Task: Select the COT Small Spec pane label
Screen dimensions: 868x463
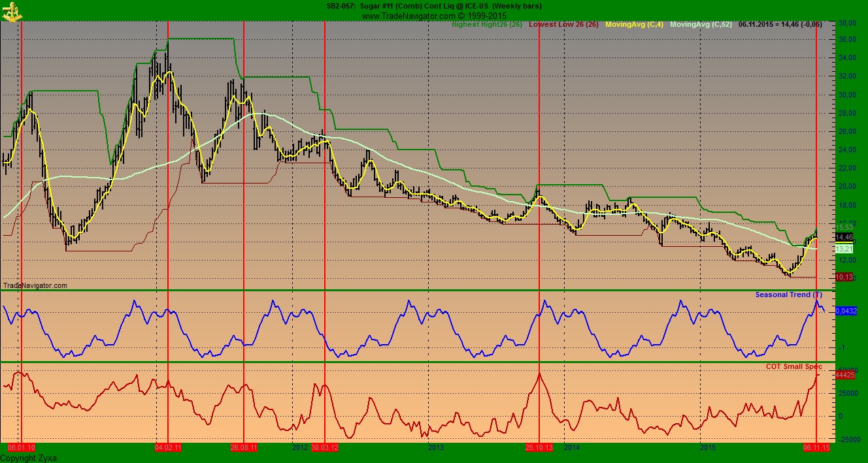Action: tap(794, 367)
